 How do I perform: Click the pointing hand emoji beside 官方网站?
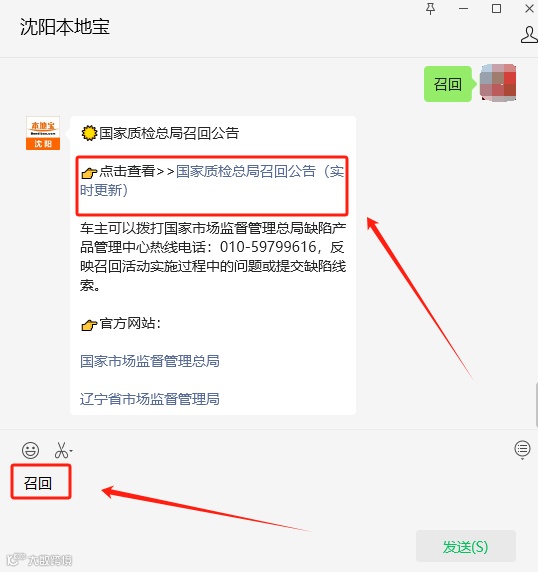click(89, 324)
